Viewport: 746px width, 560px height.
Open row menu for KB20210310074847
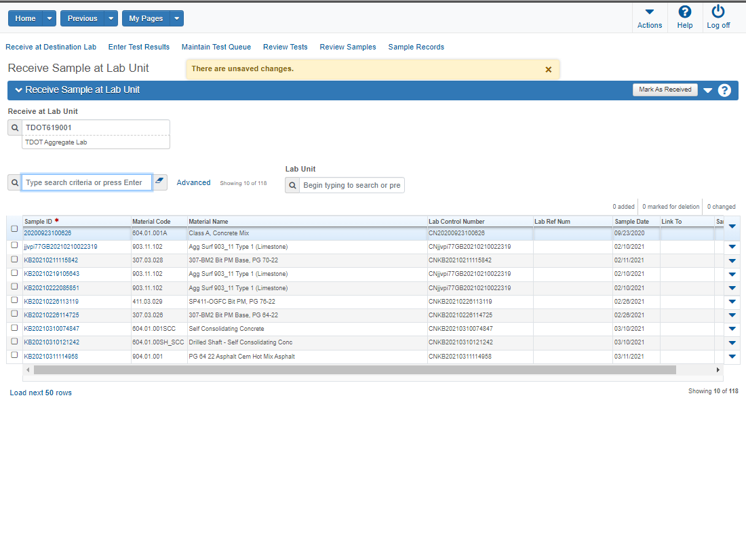point(732,329)
